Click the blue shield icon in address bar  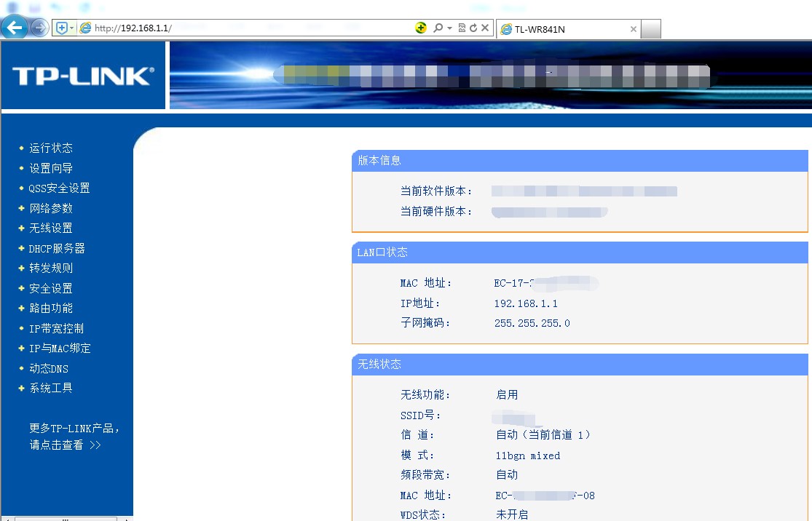coord(62,28)
